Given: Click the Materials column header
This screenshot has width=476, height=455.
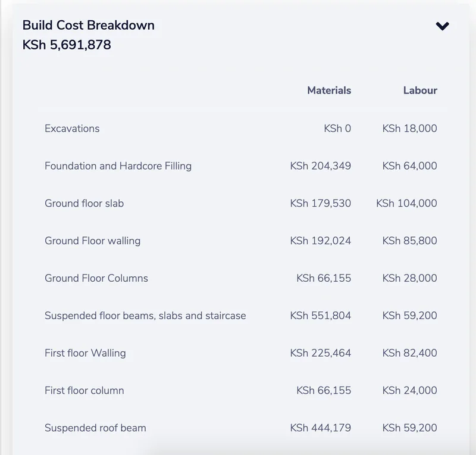Looking at the screenshot, I should click(x=329, y=91).
